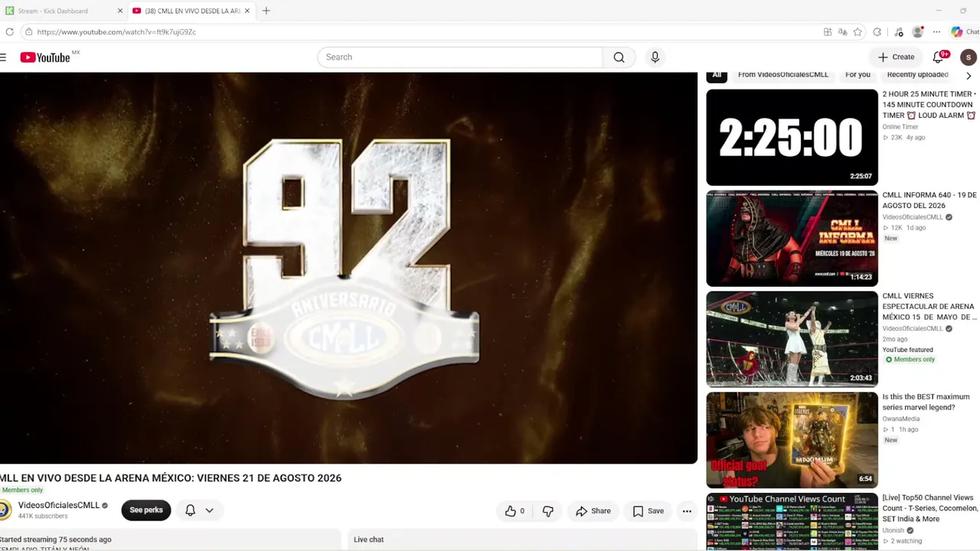Open the VideosOficialesCMLL channel name link
Screen dimensions: 980x551
[x=59, y=506]
